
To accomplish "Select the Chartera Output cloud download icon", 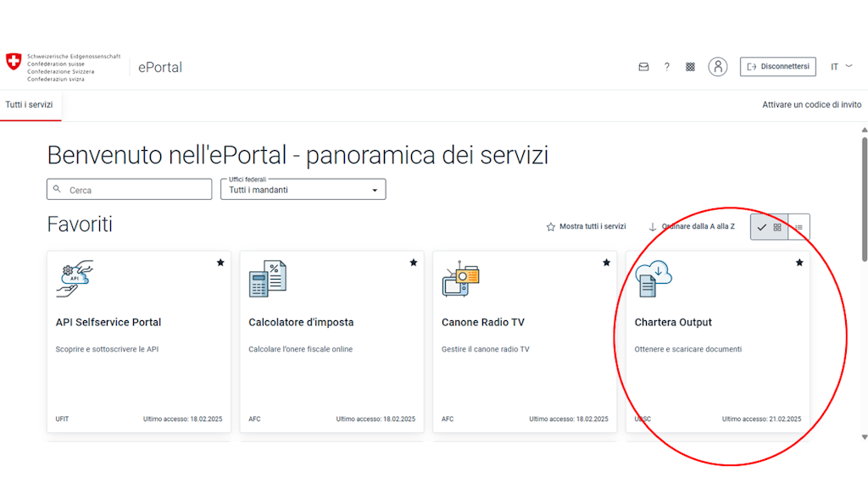I will [x=653, y=278].
